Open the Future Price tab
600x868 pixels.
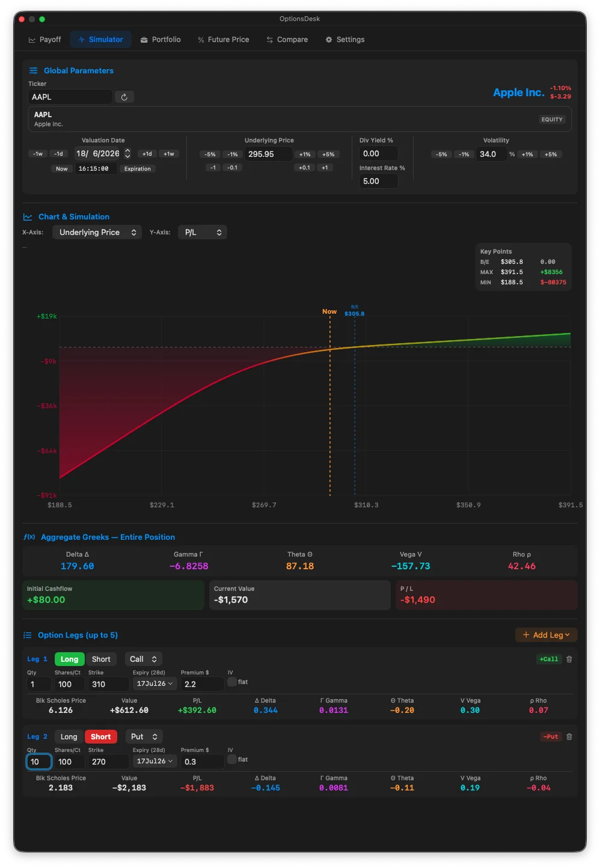point(223,40)
